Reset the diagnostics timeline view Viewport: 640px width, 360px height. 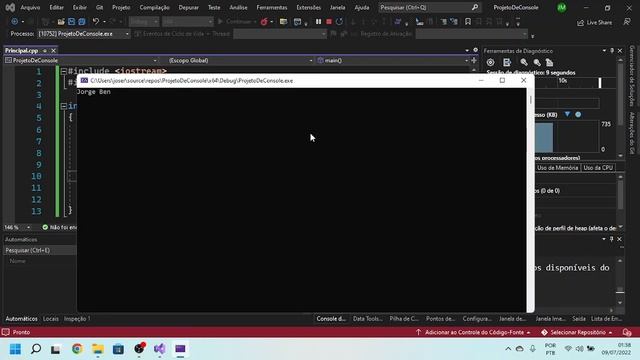point(549,62)
